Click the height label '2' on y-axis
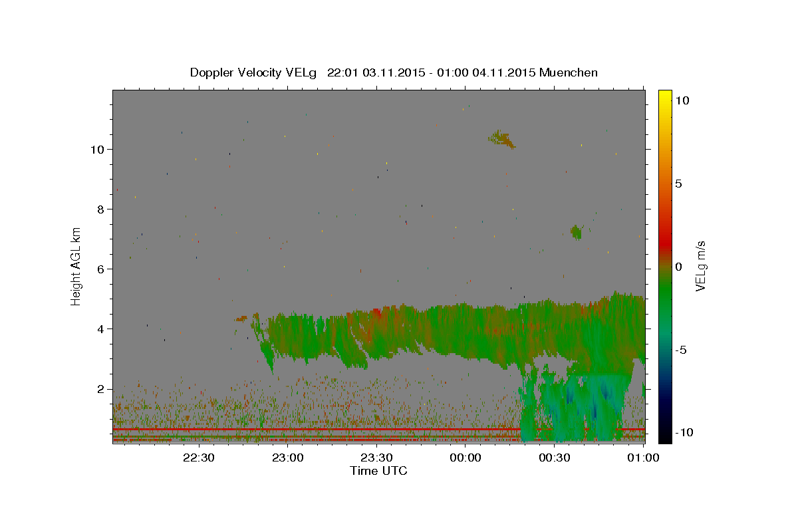Image resolution: width=798 pixels, height=532 pixels. tap(100, 388)
